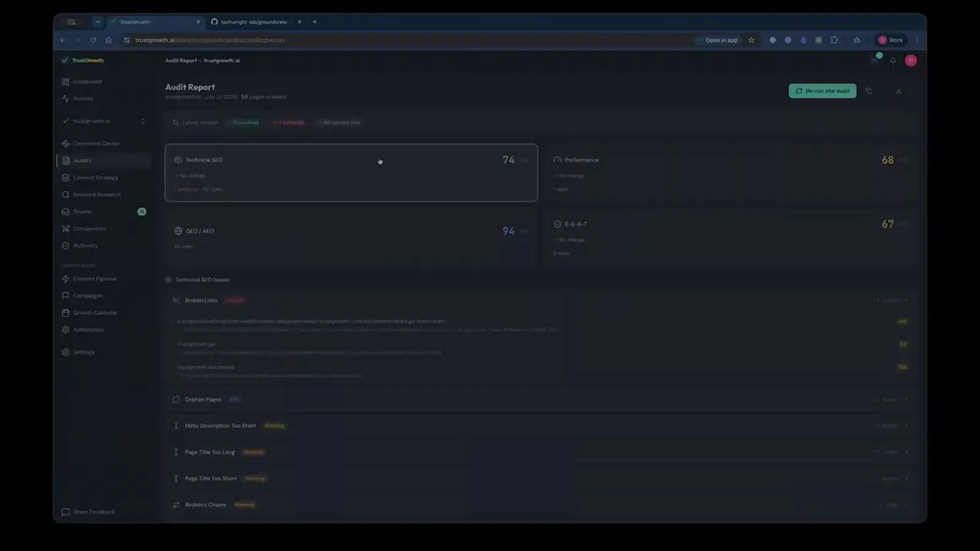Copy the audit report icon
Viewport: 980px width, 551px height.
pos(869,91)
